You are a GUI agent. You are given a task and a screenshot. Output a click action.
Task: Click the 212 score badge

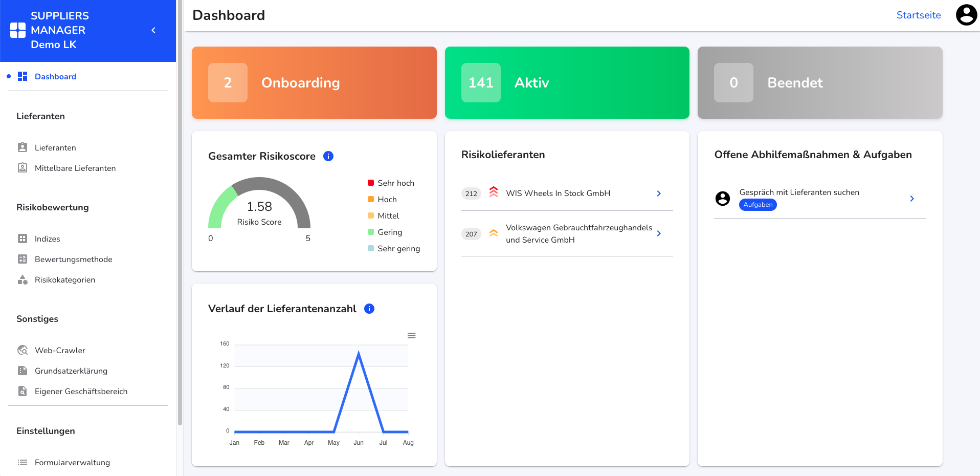tap(471, 193)
